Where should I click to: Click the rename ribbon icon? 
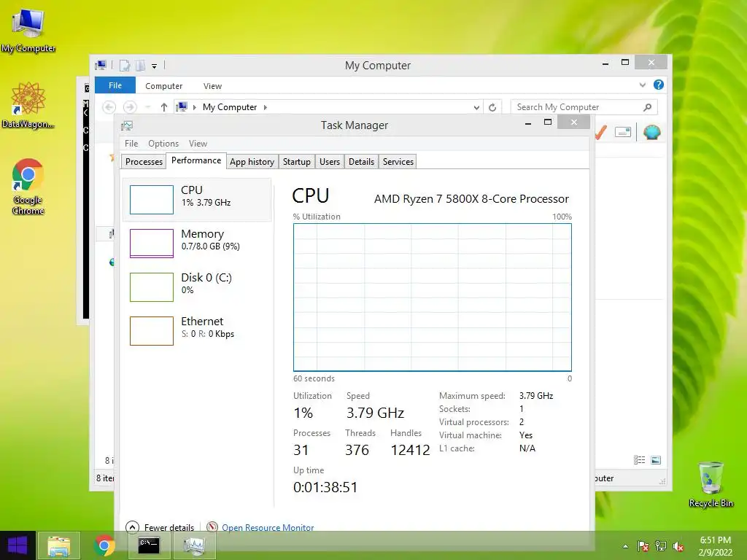623,132
